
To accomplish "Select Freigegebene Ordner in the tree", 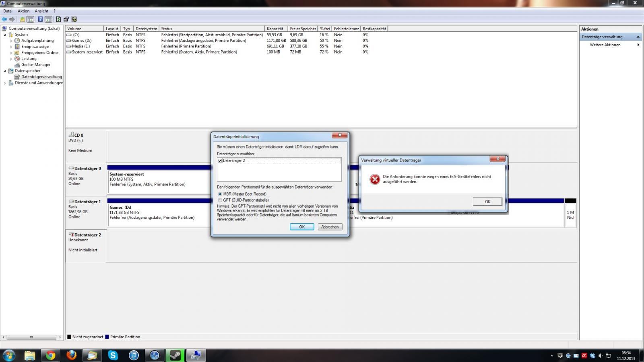I will pos(40,53).
